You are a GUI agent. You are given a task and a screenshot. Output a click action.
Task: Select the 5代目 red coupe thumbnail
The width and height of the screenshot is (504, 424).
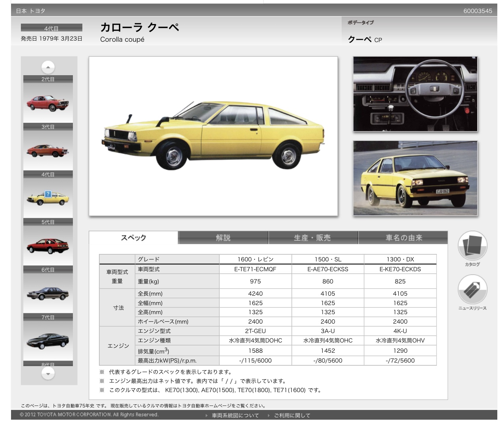[48, 246]
